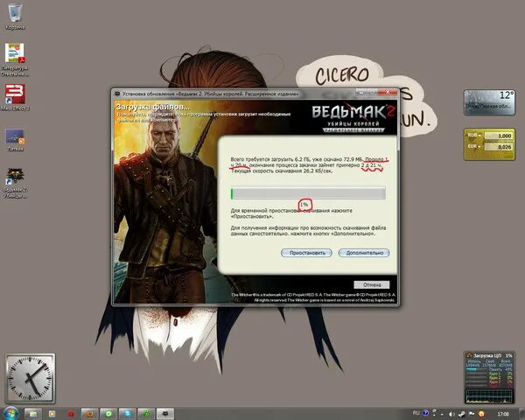This screenshot has width=525, height=420.
Task: Open the Windows Start menu orb
Action: 11,413
